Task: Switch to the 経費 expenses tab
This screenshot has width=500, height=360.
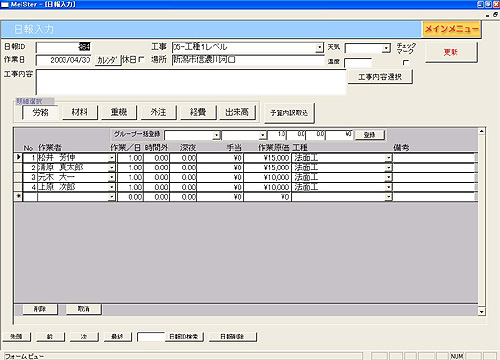Action: (x=198, y=112)
